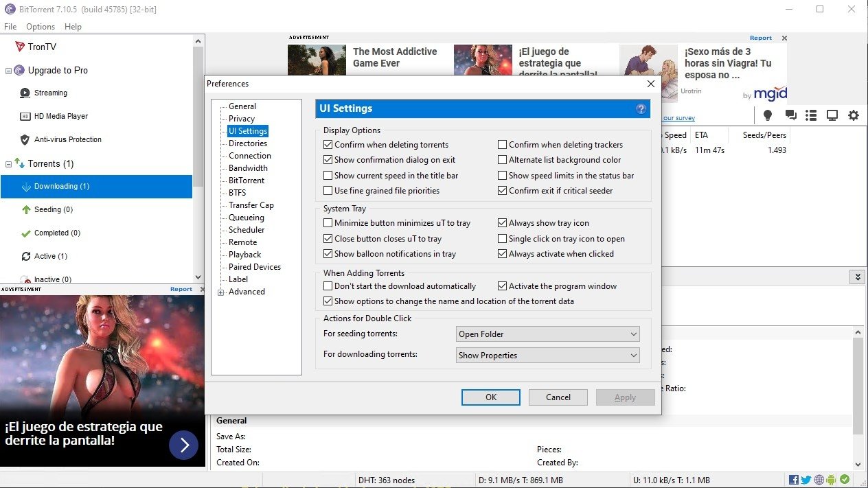Click the Apply button in Preferences
The height and width of the screenshot is (488, 868).
pyautogui.click(x=625, y=397)
